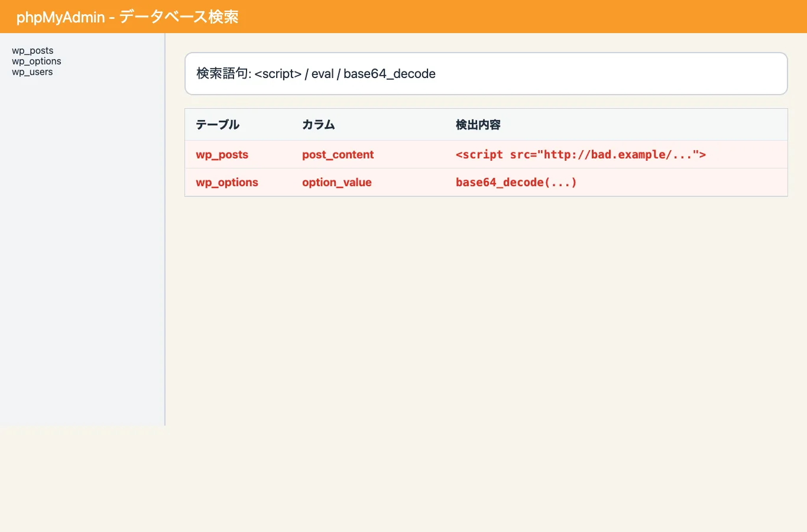The image size is (807, 532).
Task: Click the base64_decode(...) detection result
Action: click(516, 183)
